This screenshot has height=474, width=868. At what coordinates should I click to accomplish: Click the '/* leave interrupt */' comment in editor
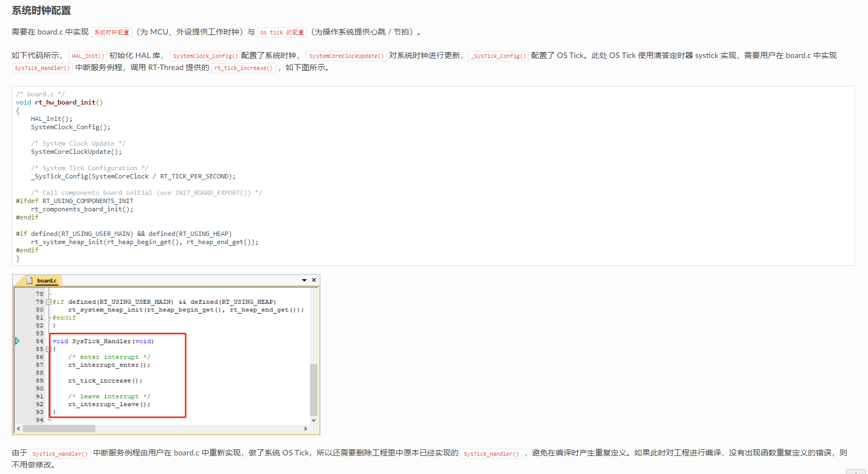click(x=109, y=396)
